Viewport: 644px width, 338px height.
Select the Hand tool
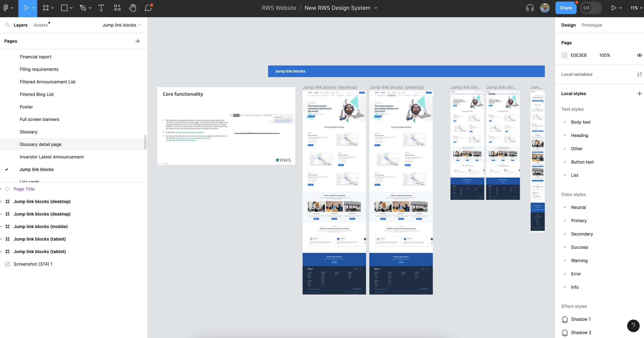click(x=133, y=8)
